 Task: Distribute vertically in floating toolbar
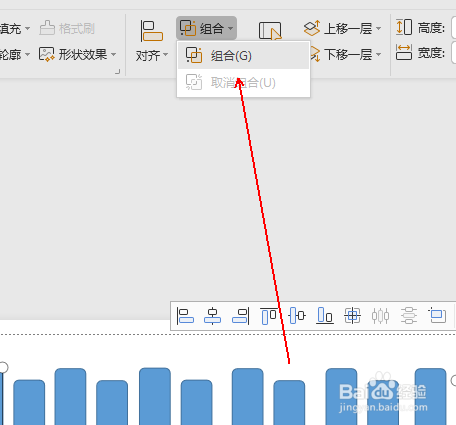tap(409, 316)
